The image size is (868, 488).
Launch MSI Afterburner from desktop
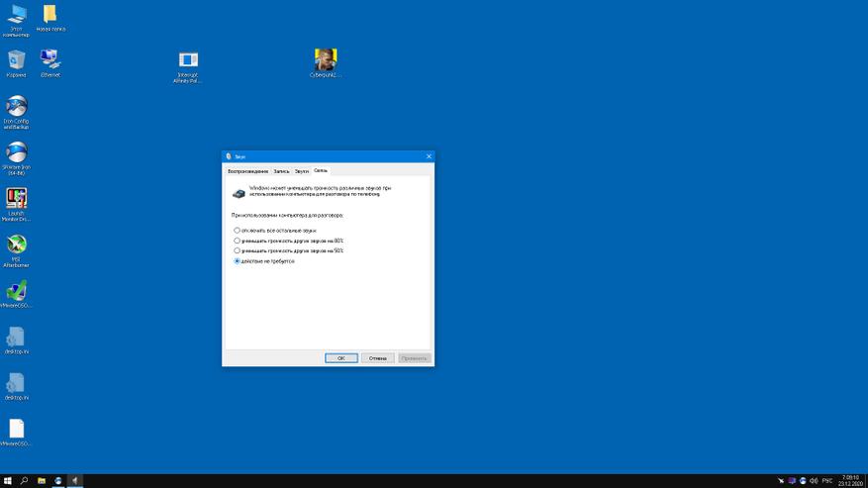(16, 244)
